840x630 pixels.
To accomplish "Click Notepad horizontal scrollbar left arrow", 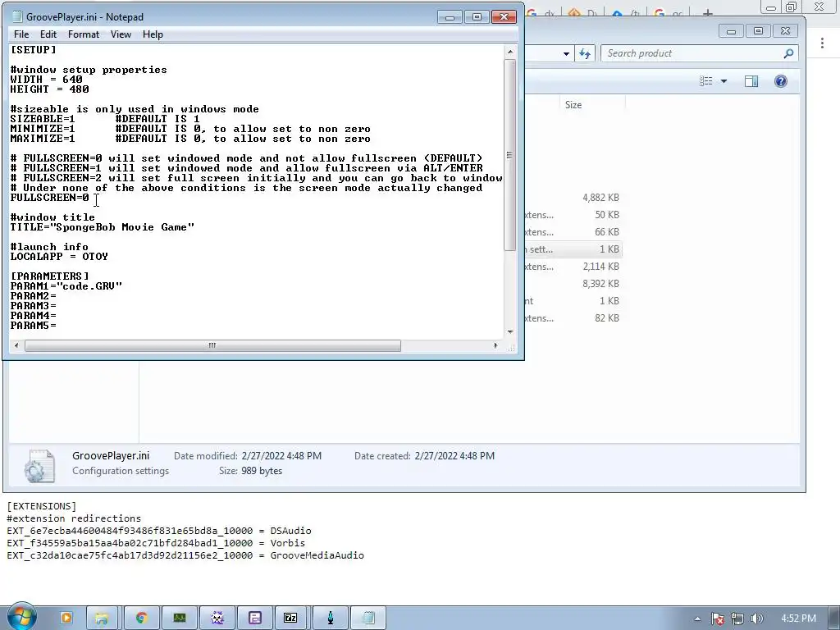I will tap(16, 345).
